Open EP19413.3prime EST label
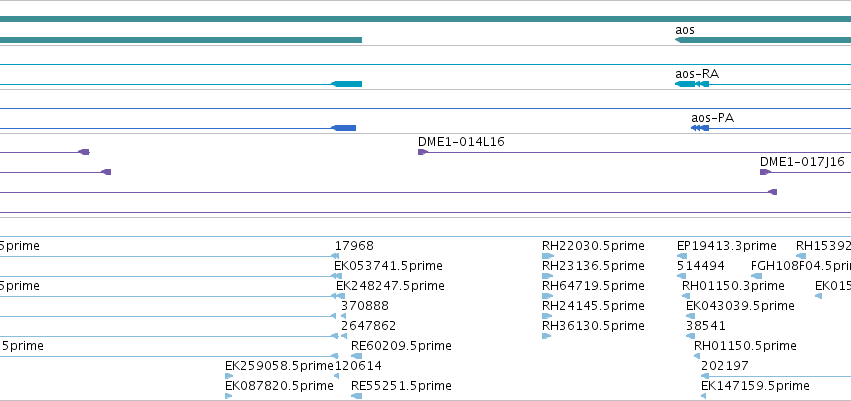Image resolution: width=851 pixels, height=401 pixels. (x=727, y=246)
